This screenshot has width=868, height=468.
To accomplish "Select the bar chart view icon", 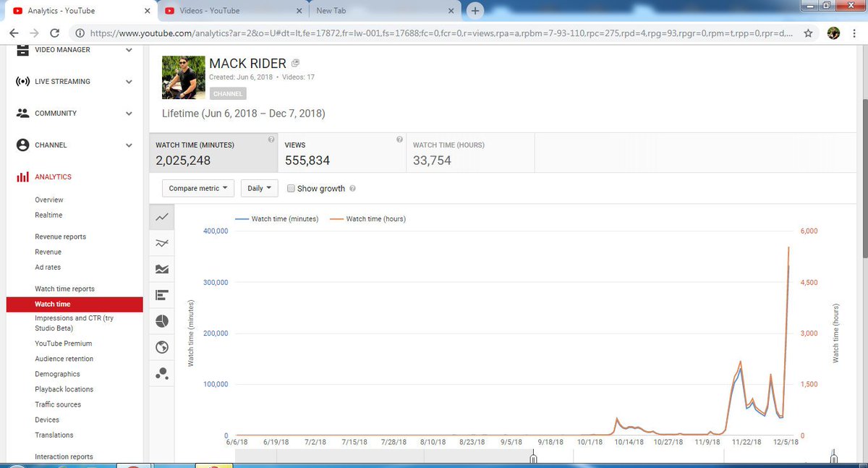I will (x=162, y=295).
